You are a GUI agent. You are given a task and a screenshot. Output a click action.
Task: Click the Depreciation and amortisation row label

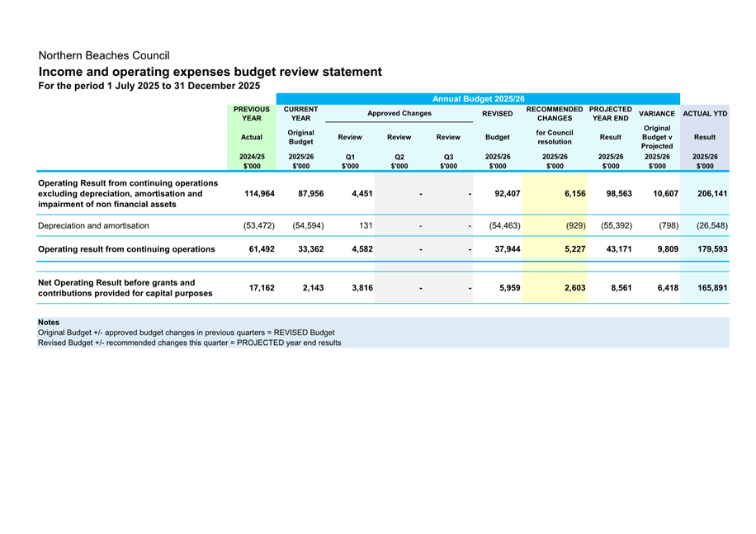click(x=94, y=225)
